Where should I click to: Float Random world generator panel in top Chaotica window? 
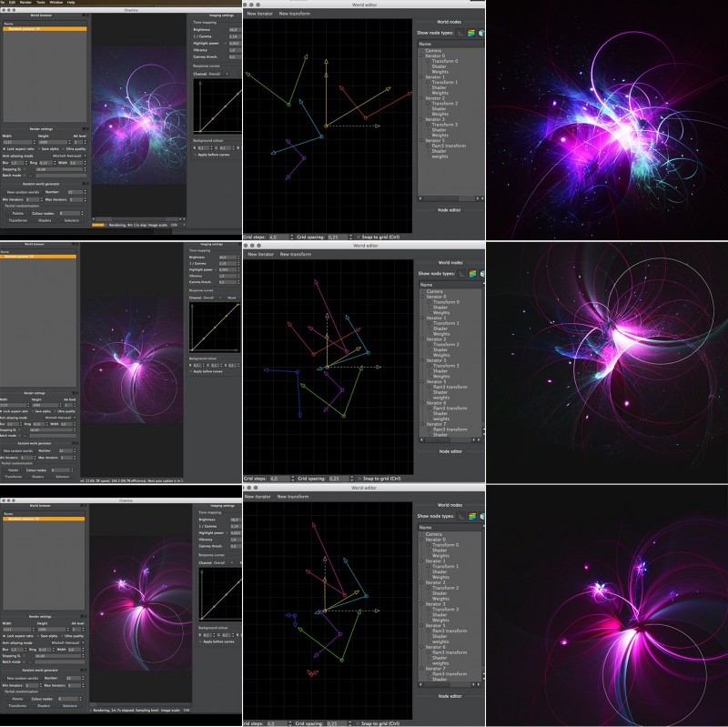84,184
